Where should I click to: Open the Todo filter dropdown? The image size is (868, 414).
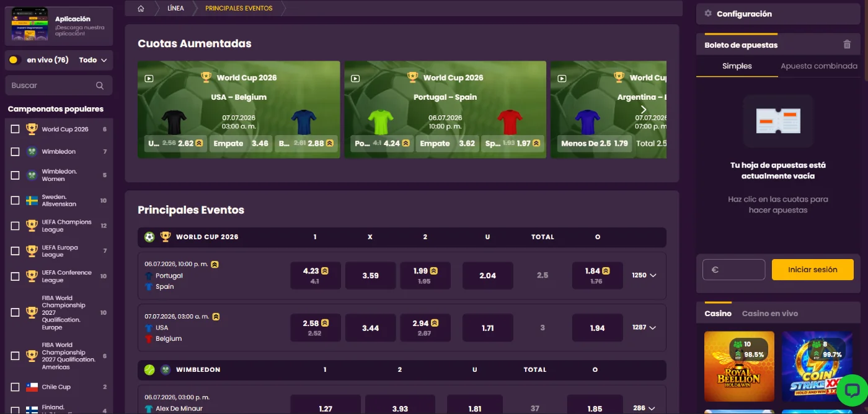[x=93, y=60]
